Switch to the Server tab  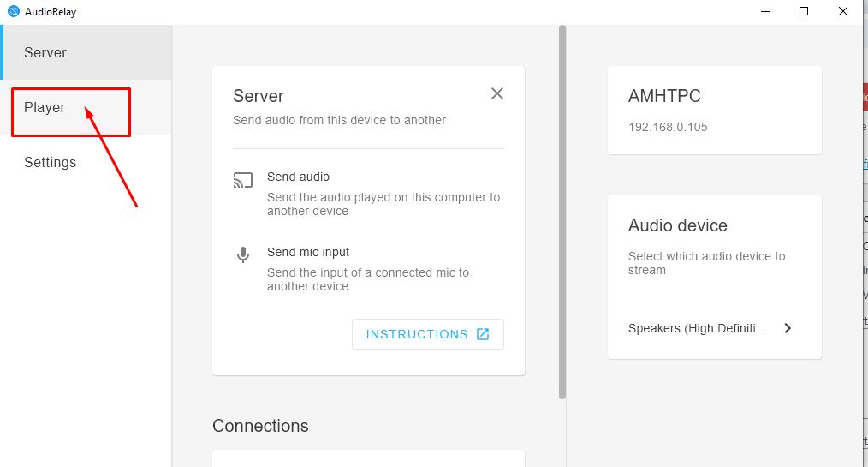[45, 52]
